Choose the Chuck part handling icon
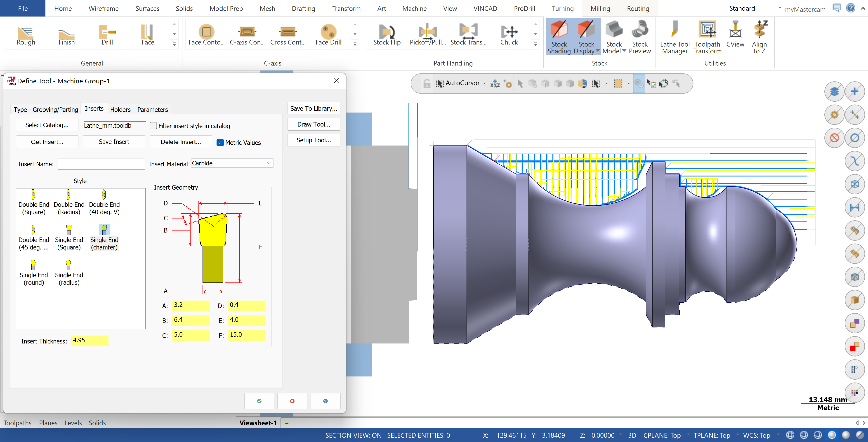Viewport: 868px width, 442px height. click(x=509, y=35)
